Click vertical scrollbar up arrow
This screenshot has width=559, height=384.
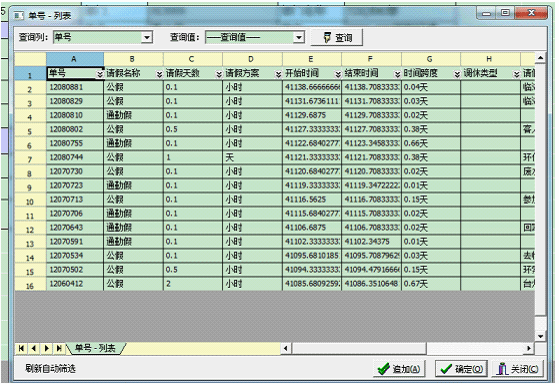(x=540, y=58)
